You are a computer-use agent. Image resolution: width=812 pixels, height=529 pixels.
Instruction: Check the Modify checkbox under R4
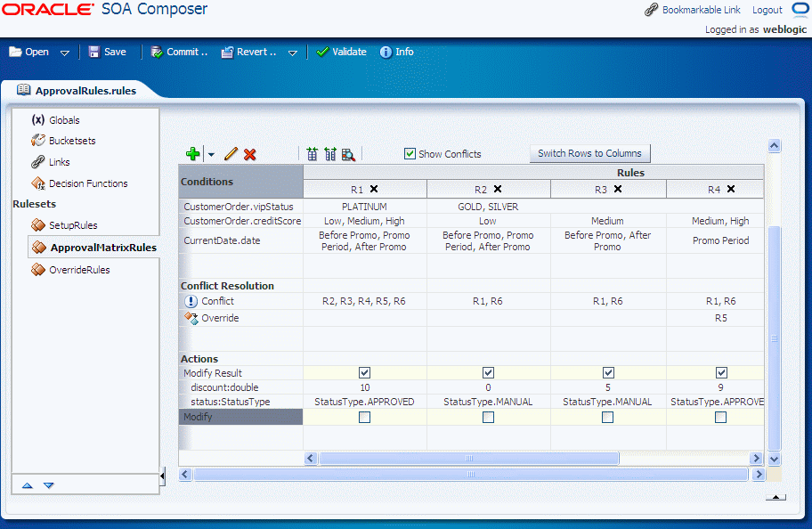720,417
